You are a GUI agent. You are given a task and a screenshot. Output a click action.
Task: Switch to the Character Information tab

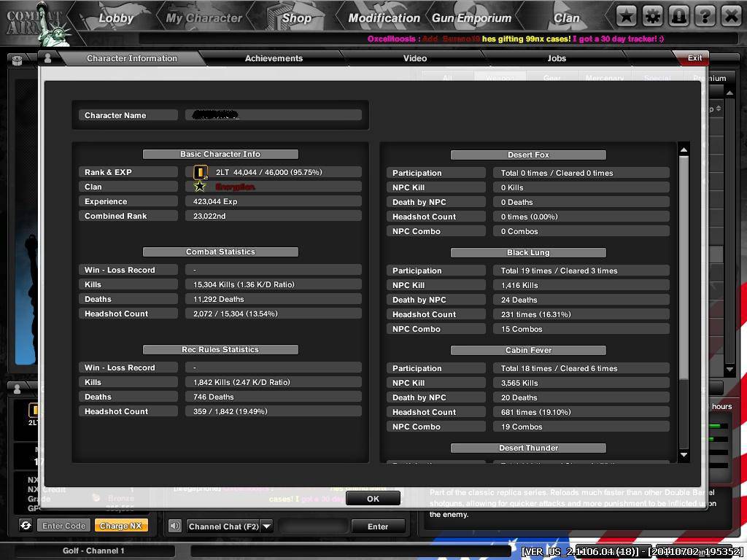[x=132, y=58]
